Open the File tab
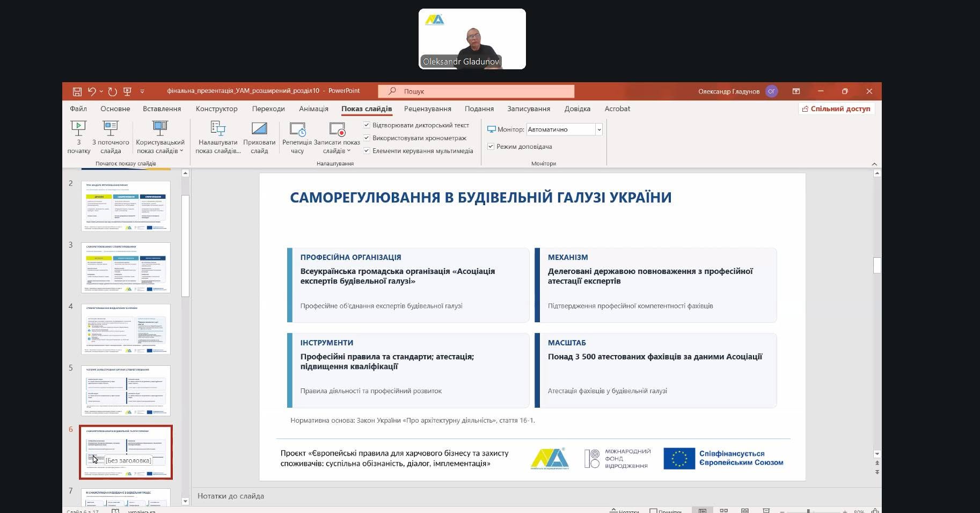Viewport: 980px width, 513px height. (x=78, y=109)
